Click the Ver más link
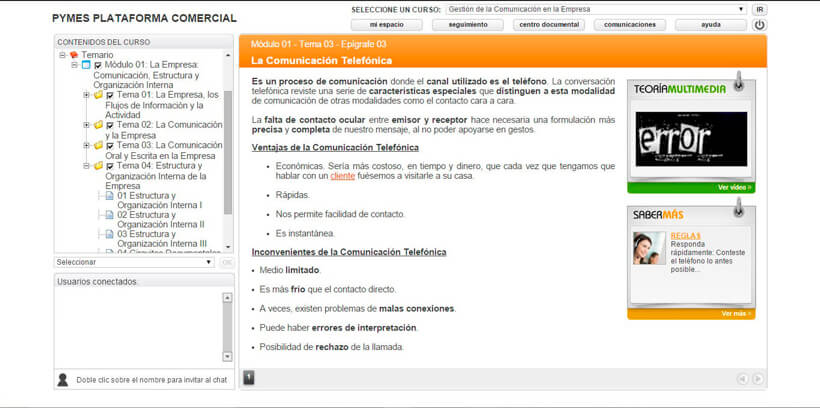The width and height of the screenshot is (820, 408). pyautogui.click(x=736, y=314)
